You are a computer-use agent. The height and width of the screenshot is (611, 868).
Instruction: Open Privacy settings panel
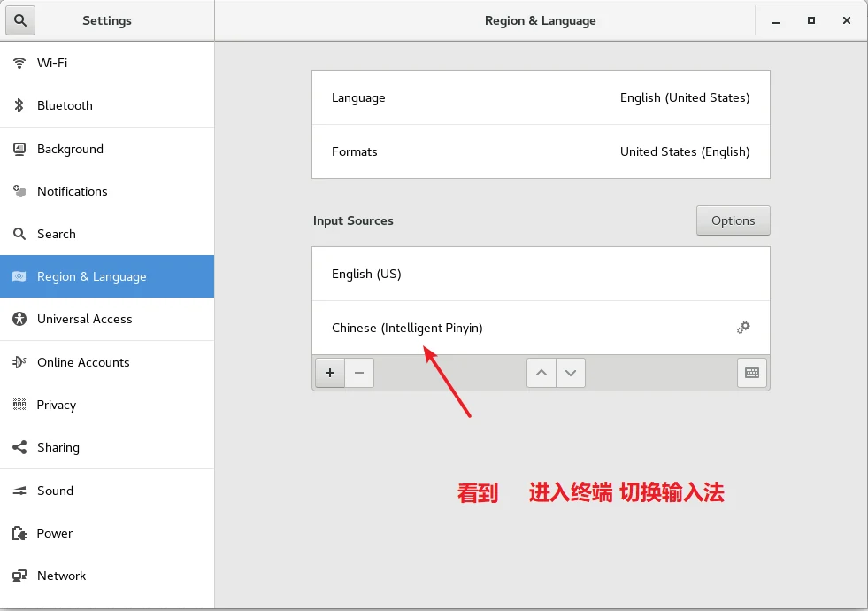click(x=107, y=405)
